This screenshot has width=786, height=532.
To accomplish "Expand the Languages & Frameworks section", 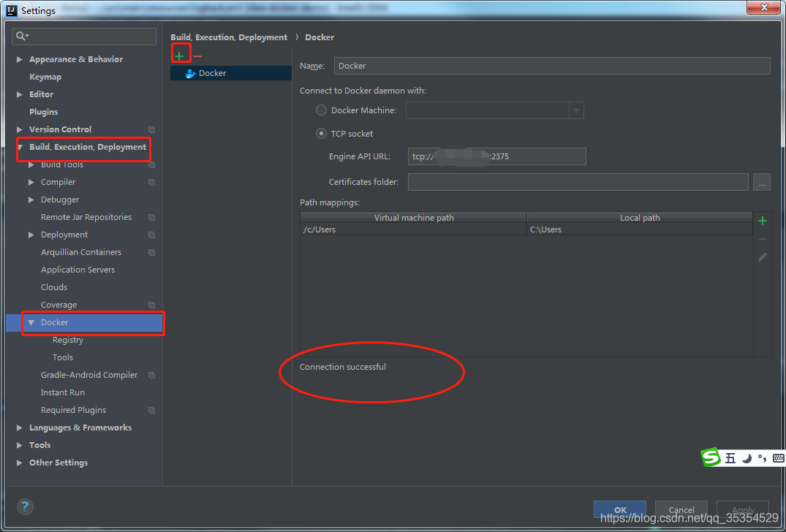I will tap(20, 427).
